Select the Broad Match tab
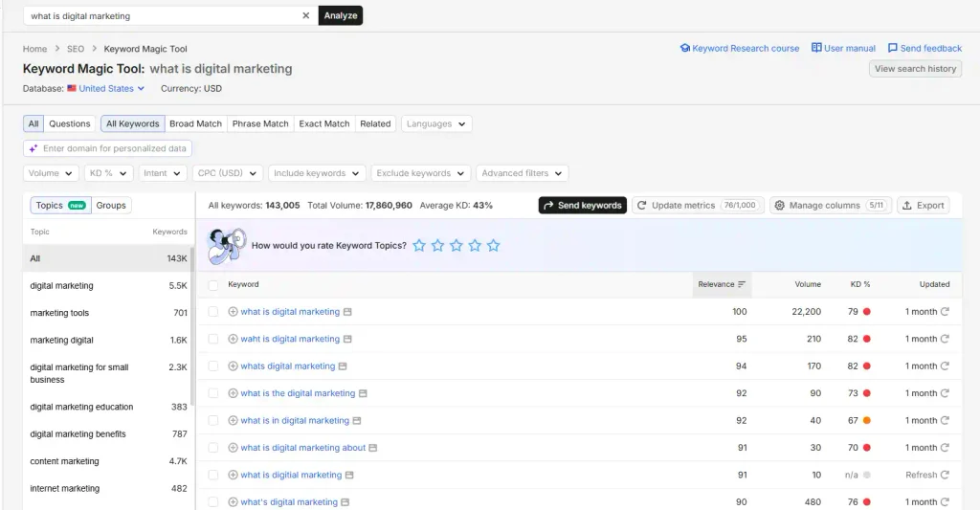 click(195, 123)
